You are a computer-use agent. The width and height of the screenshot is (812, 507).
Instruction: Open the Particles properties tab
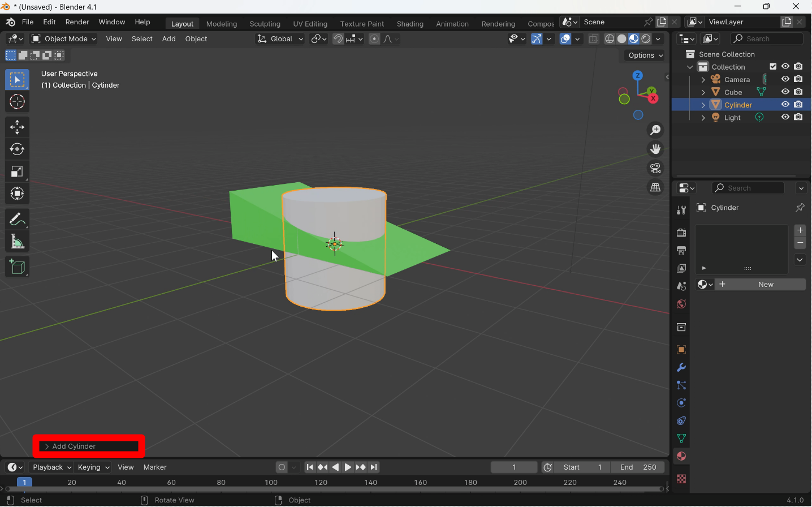pyautogui.click(x=681, y=385)
